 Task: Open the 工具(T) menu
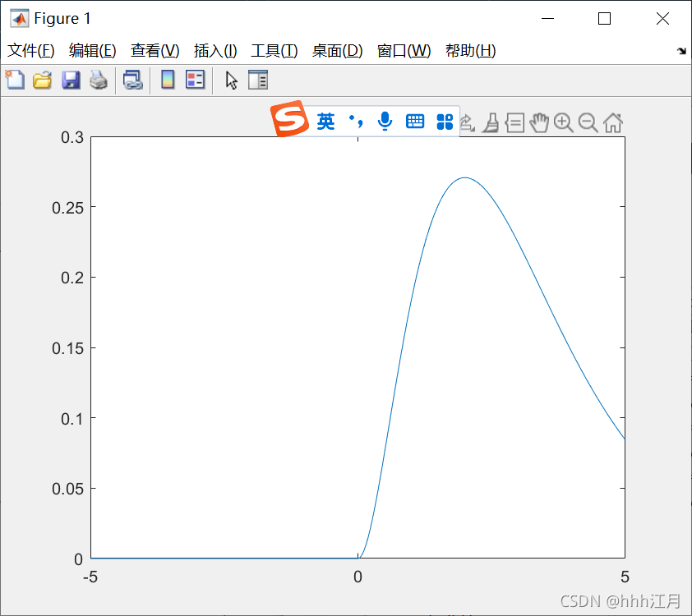coord(274,51)
